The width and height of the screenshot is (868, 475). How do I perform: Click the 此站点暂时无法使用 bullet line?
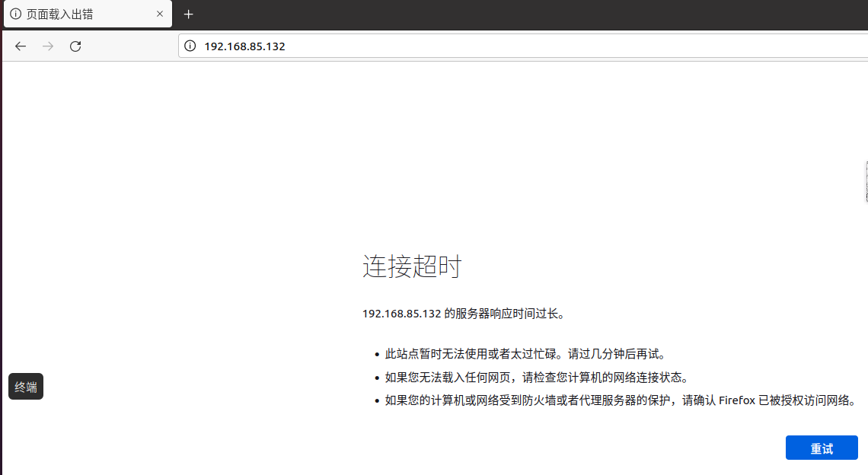coord(525,354)
